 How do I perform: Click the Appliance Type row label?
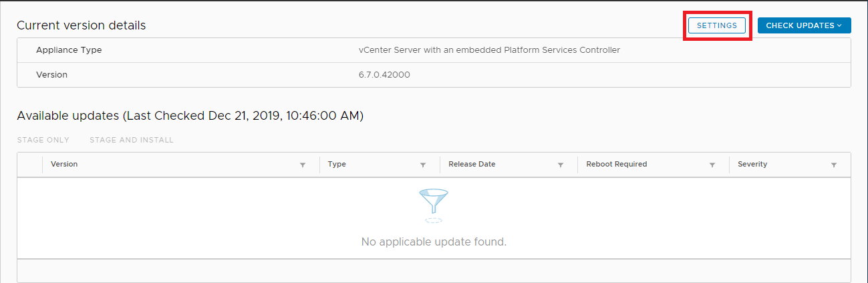69,50
